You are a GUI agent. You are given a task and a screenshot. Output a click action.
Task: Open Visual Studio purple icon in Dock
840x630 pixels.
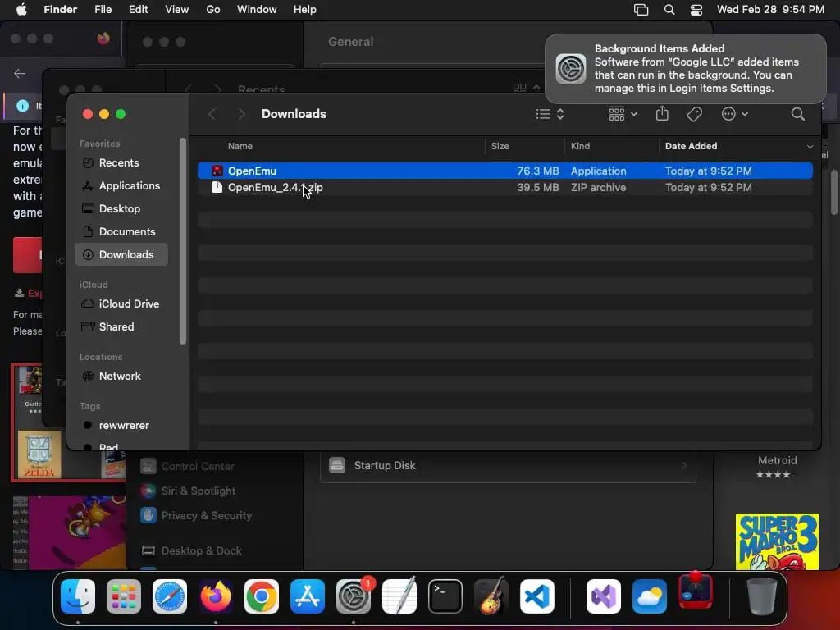[x=604, y=596]
